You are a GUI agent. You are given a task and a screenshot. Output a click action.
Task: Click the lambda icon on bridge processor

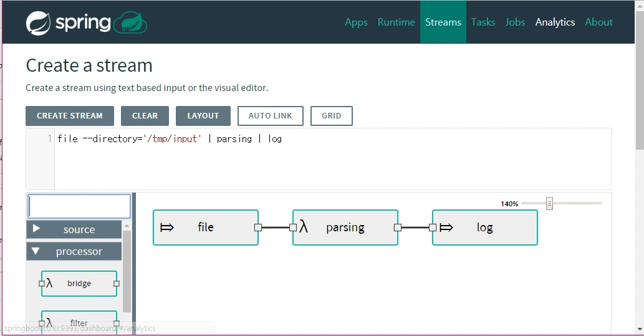coord(49,282)
